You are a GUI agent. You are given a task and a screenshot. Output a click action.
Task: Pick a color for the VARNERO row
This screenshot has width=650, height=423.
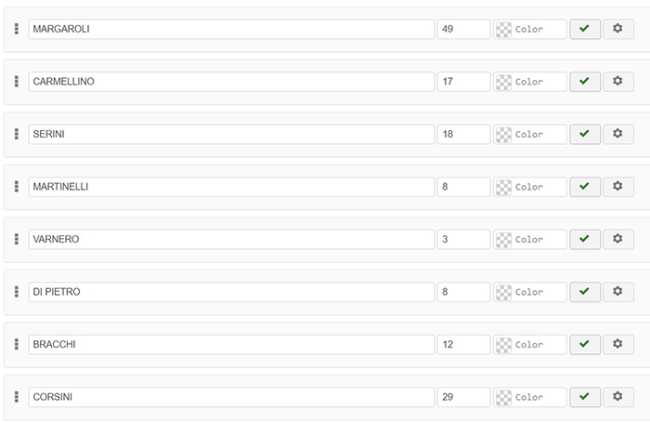pyautogui.click(x=530, y=239)
